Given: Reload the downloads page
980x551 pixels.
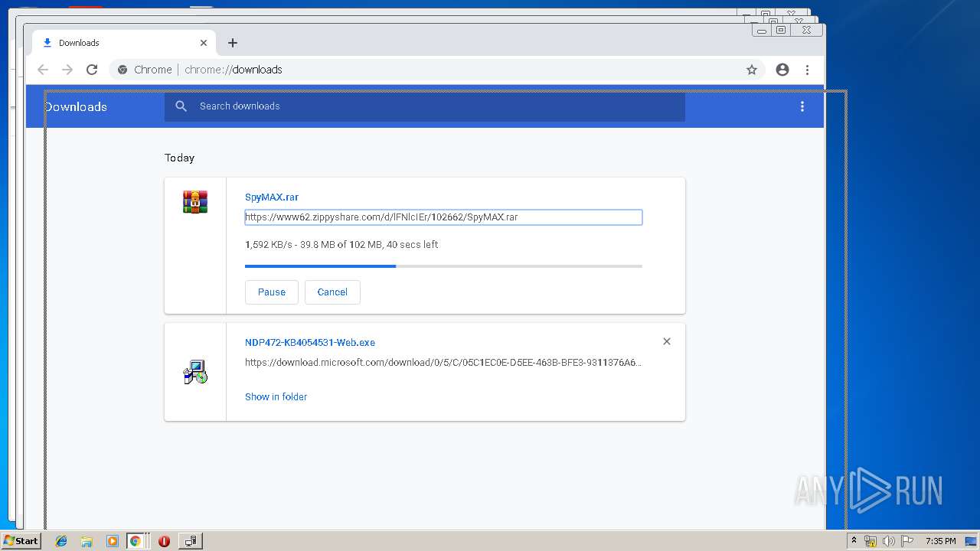Looking at the screenshot, I should (x=92, y=70).
